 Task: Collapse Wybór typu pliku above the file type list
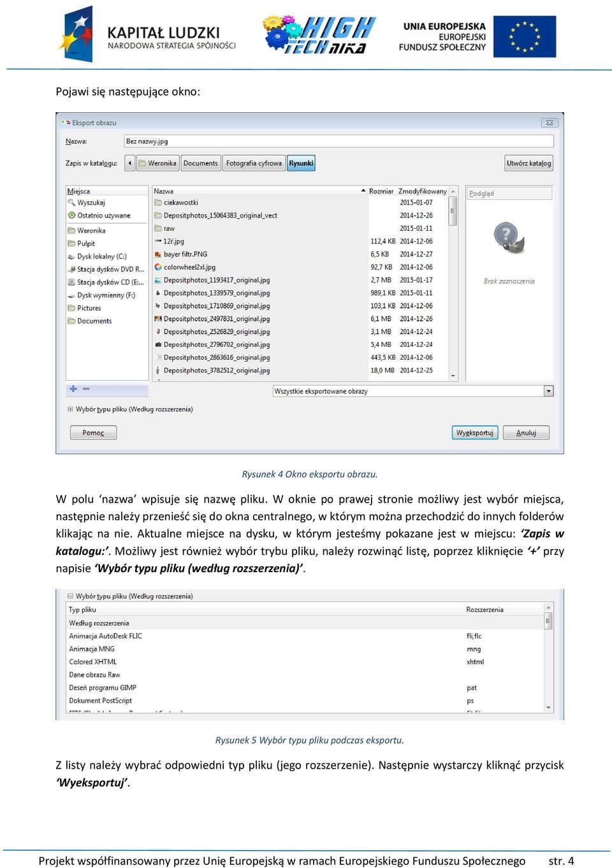pos(70,596)
